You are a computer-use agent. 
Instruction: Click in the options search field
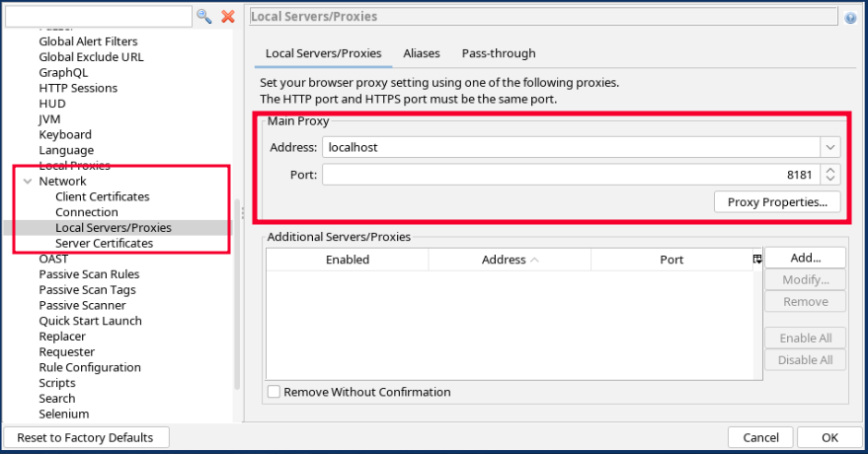[x=98, y=16]
